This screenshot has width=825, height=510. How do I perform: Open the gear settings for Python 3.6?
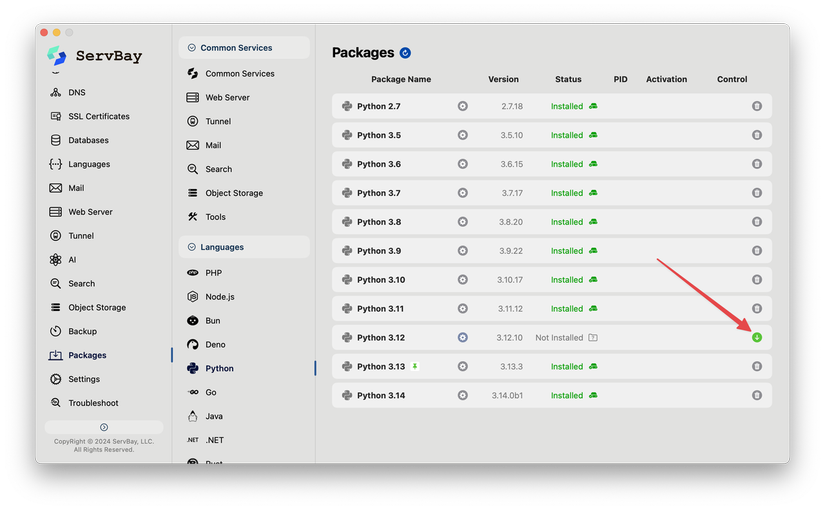(x=462, y=164)
